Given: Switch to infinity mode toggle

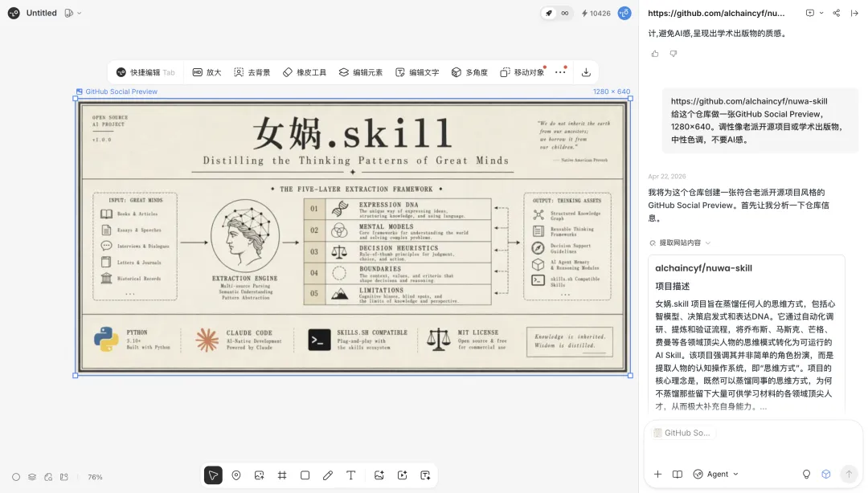Looking at the screenshot, I should click(565, 14).
